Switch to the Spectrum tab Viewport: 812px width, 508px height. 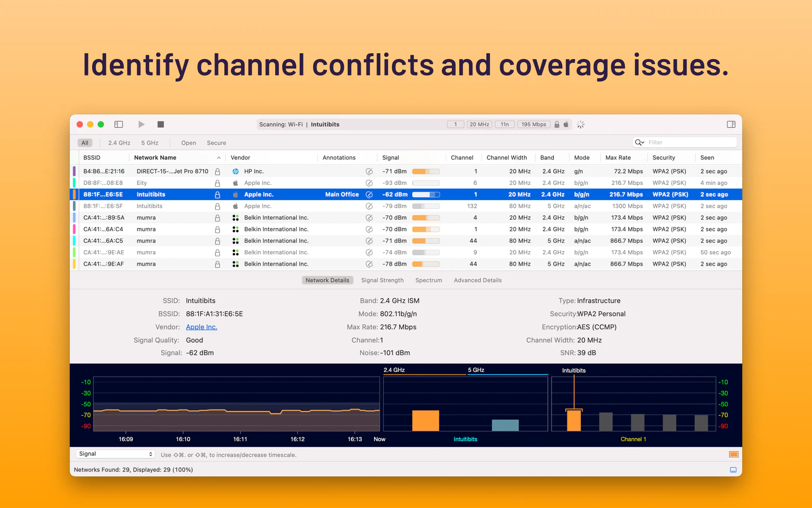(428, 280)
